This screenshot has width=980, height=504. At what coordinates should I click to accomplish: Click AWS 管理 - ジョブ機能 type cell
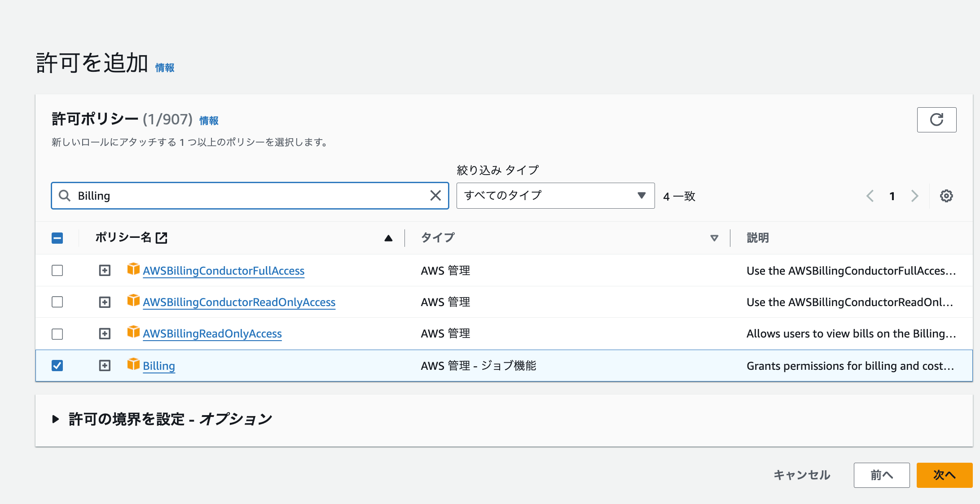pyautogui.click(x=479, y=366)
